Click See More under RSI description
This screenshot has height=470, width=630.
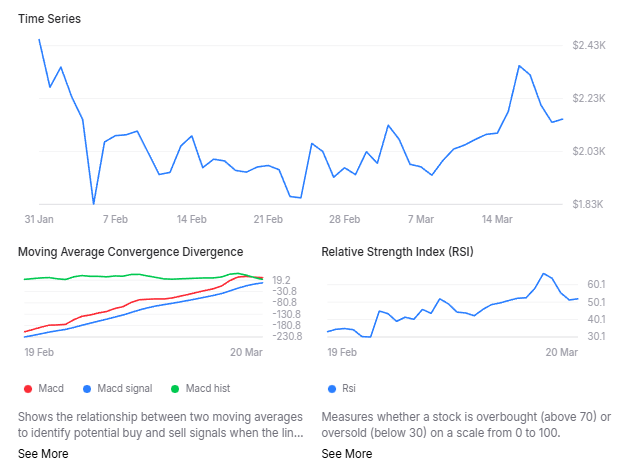pyautogui.click(x=346, y=454)
